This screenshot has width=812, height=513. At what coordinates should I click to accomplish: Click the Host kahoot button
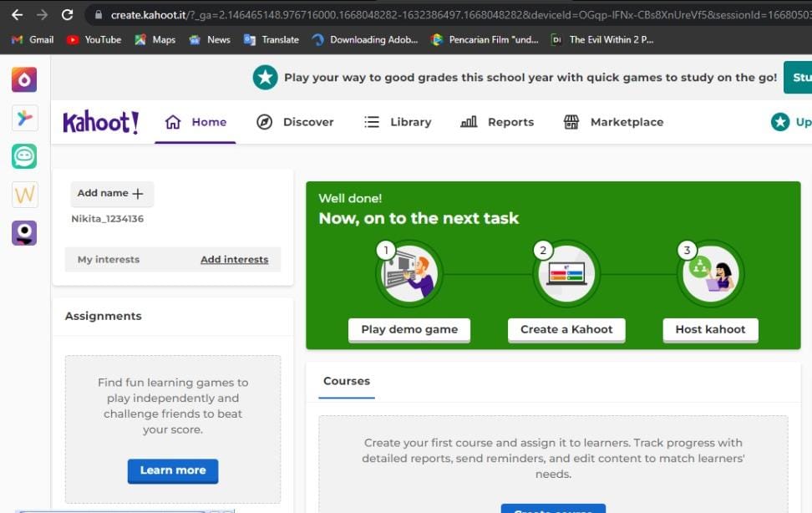coord(710,329)
